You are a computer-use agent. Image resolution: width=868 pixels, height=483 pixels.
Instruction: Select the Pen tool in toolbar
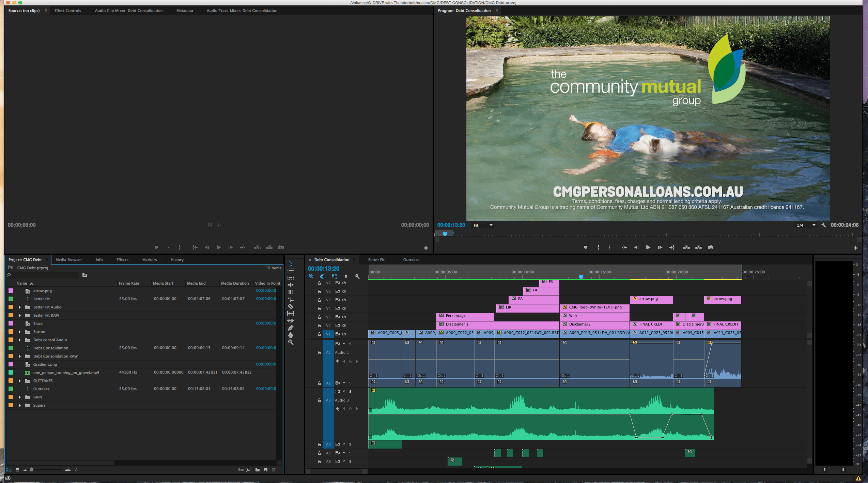point(291,328)
